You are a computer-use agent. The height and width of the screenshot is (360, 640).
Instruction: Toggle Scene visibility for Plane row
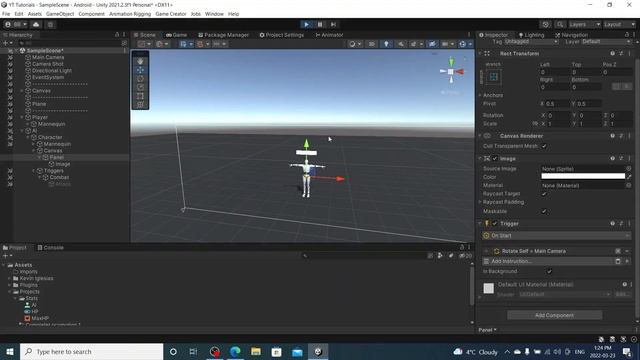10,104
